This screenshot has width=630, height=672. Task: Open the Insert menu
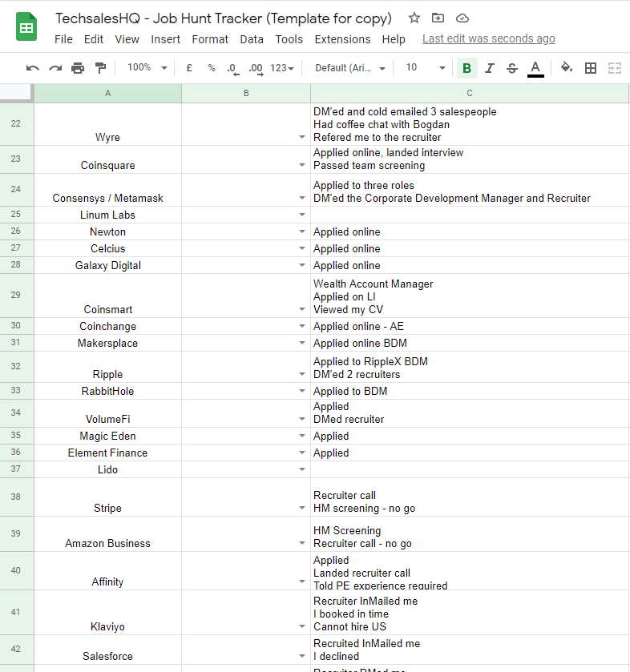point(166,39)
